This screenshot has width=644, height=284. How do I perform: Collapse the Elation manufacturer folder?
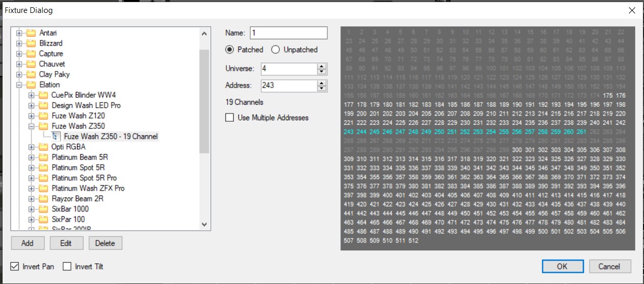coord(20,85)
